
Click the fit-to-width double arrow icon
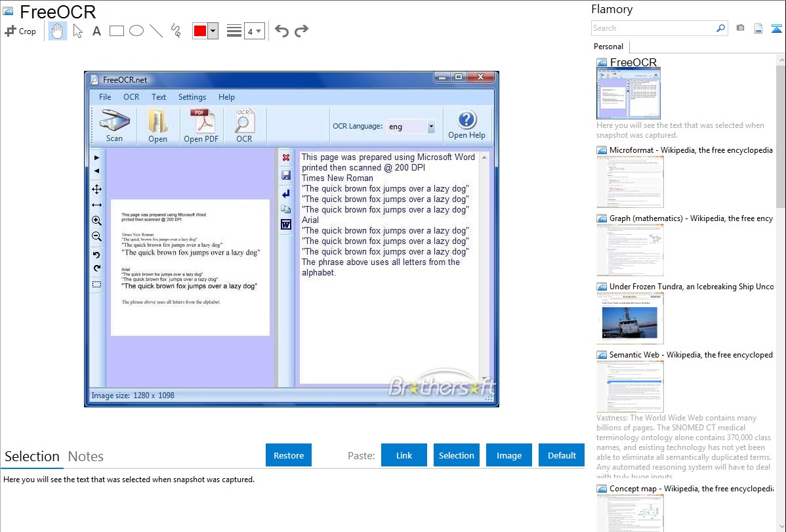point(96,205)
